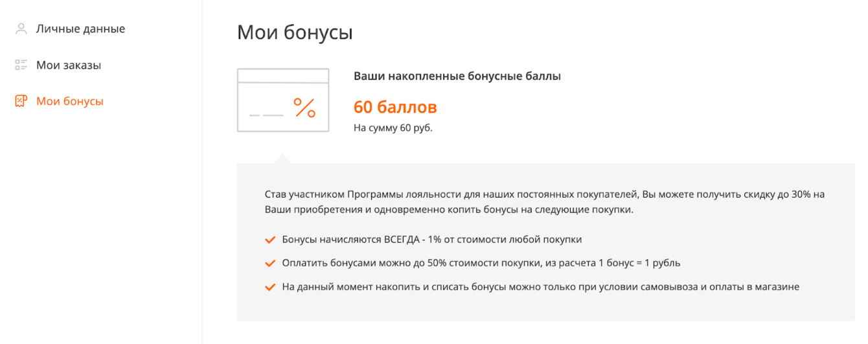This screenshot has height=344, width=868.
Task: Click the 'На данный момент накопить' line
Action: pos(540,287)
